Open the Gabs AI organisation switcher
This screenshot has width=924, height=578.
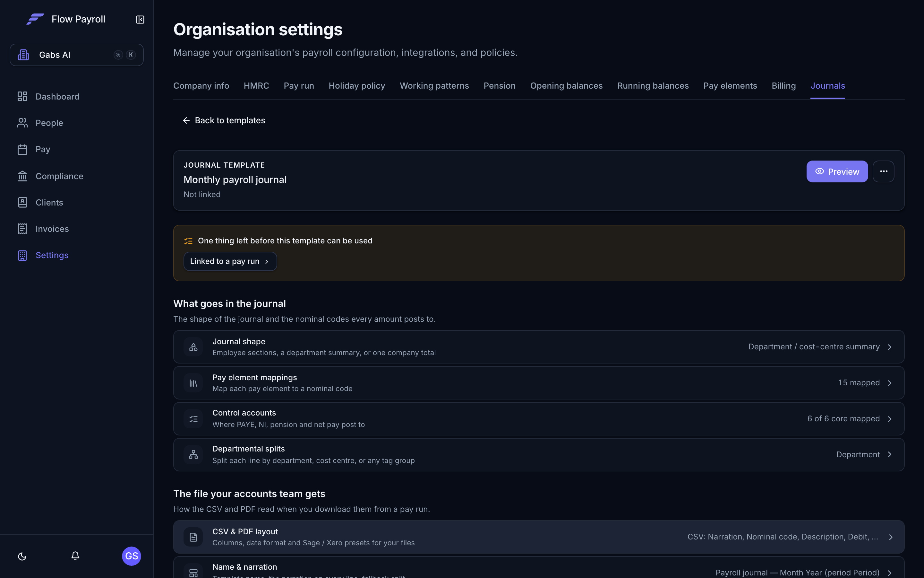[77, 55]
